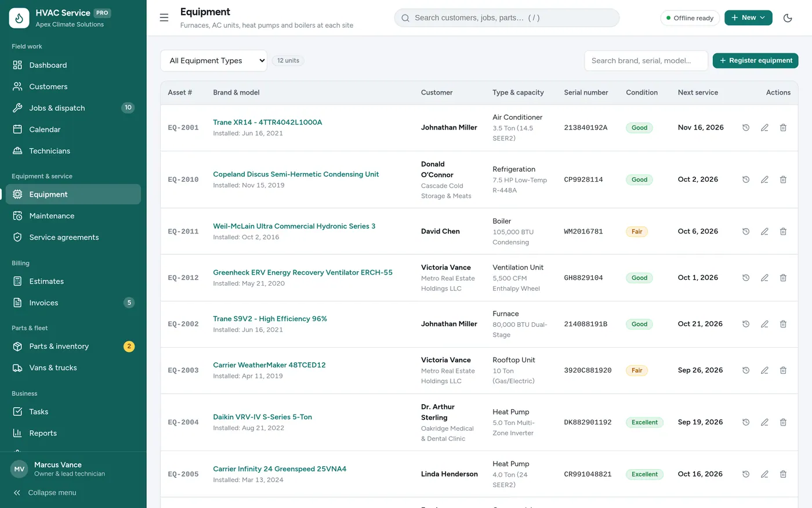This screenshot has height=508, width=812.
Task: Click customer name Linda Henderson
Action: (449, 474)
